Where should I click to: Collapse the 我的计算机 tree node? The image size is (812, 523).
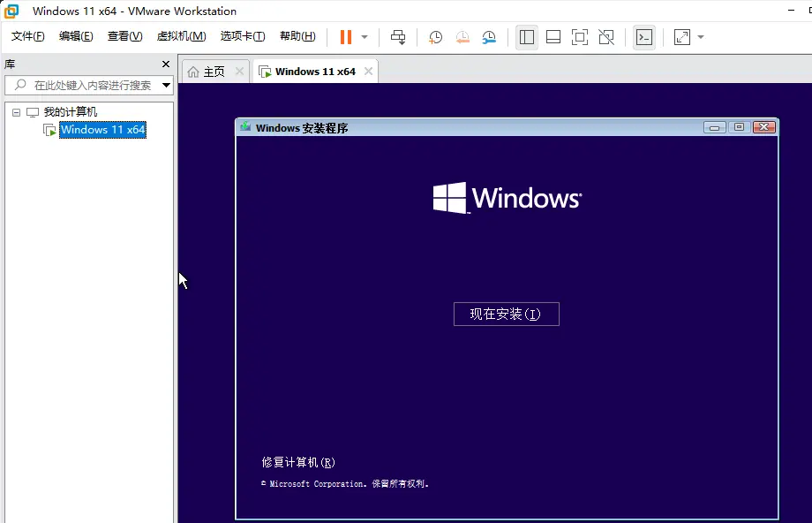click(17, 112)
